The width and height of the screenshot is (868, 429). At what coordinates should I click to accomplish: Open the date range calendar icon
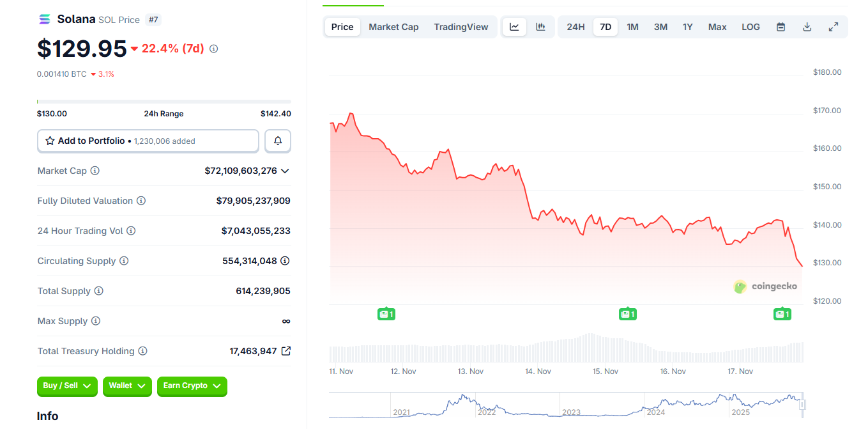click(x=780, y=26)
